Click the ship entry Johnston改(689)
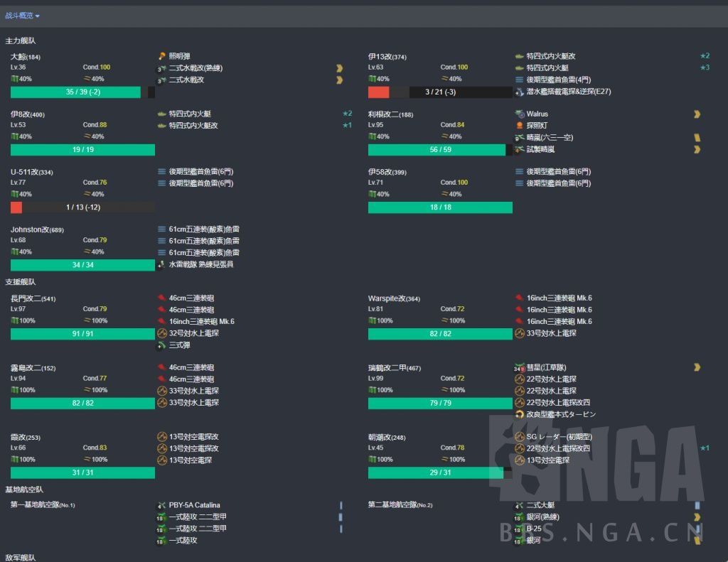The image size is (728, 562). pyautogui.click(x=36, y=229)
